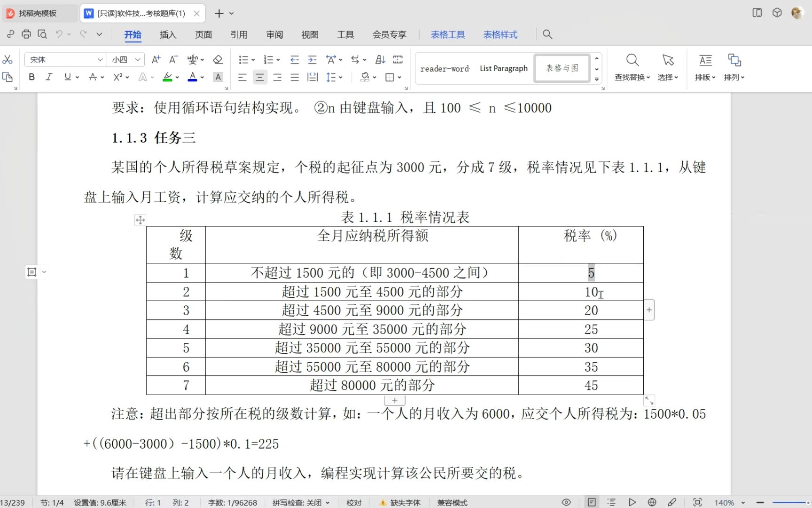Click the add-row plus button below the table
The width and height of the screenshot is (812, 508).
coord(394,400)
